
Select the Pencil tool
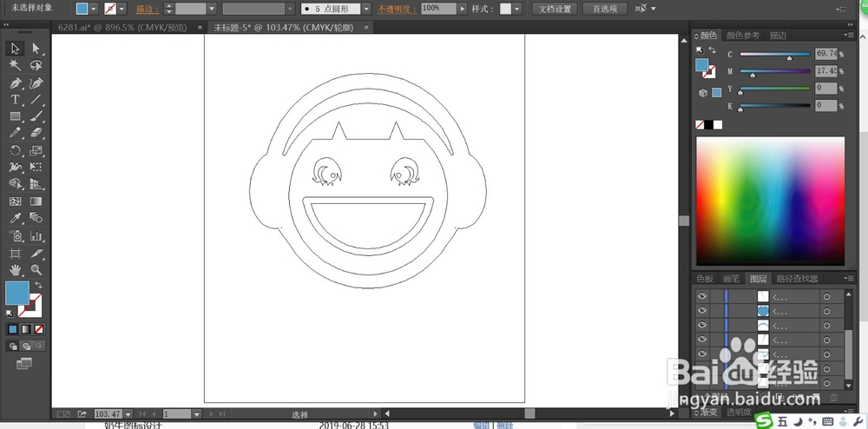(16, 133)
